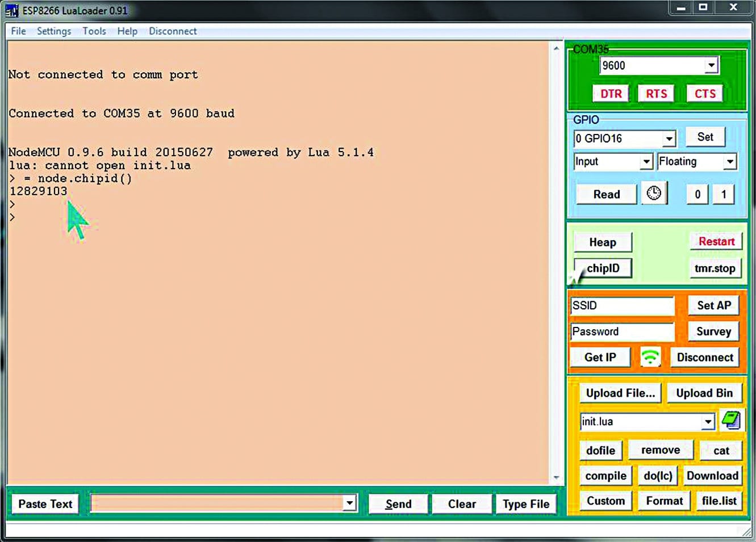Toggle the RTS serial line
This screenshot has height=542, width=756.
tap(655, 93)
